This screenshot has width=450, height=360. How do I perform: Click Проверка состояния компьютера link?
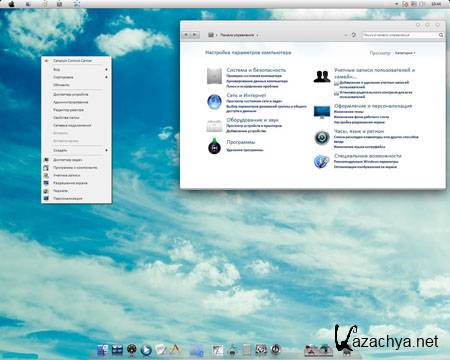click(x=254, y=76)
